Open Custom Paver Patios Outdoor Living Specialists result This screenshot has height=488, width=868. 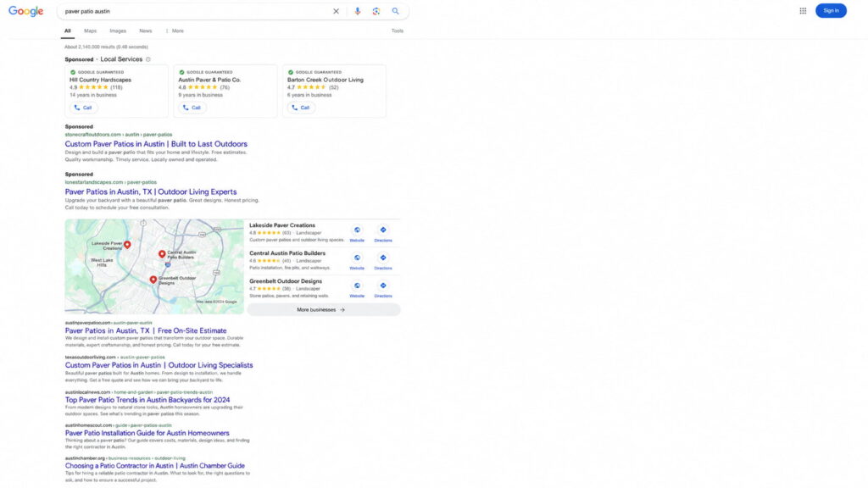pyautogui.click(x=159, y=365)
